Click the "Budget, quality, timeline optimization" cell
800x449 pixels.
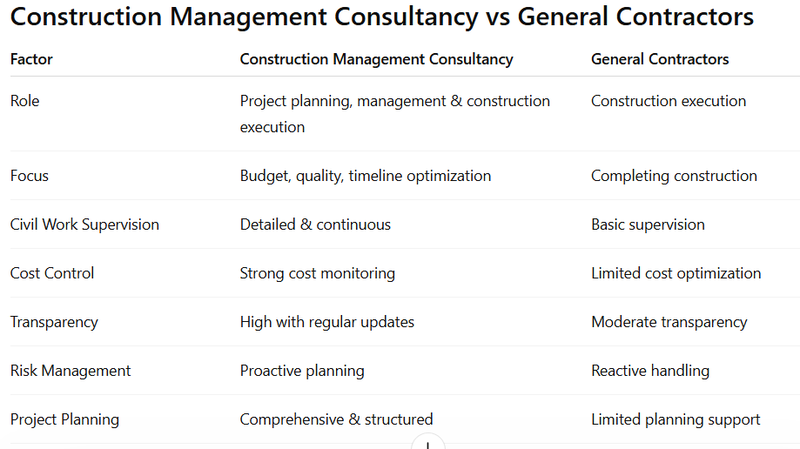(365, 176)
